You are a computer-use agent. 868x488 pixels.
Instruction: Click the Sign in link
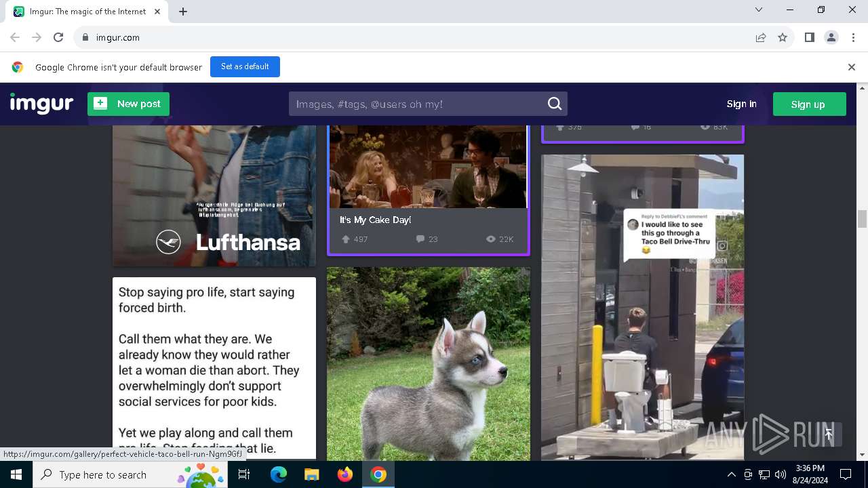pos(741,104)
